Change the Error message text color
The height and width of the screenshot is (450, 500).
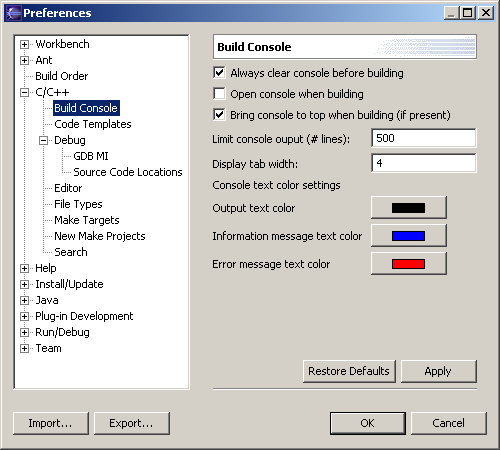click(x=409, y=264)
